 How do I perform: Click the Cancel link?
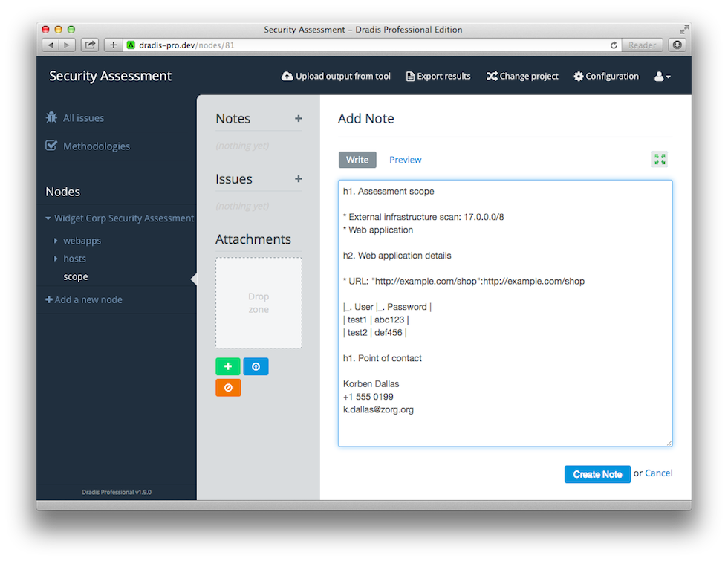tap(658, 473)
